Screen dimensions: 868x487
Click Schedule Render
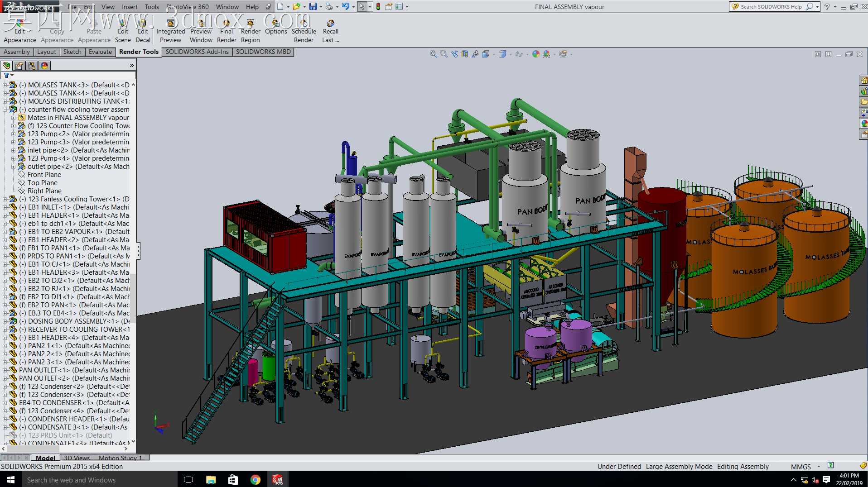pyautogui.click(x=304, y=31)
